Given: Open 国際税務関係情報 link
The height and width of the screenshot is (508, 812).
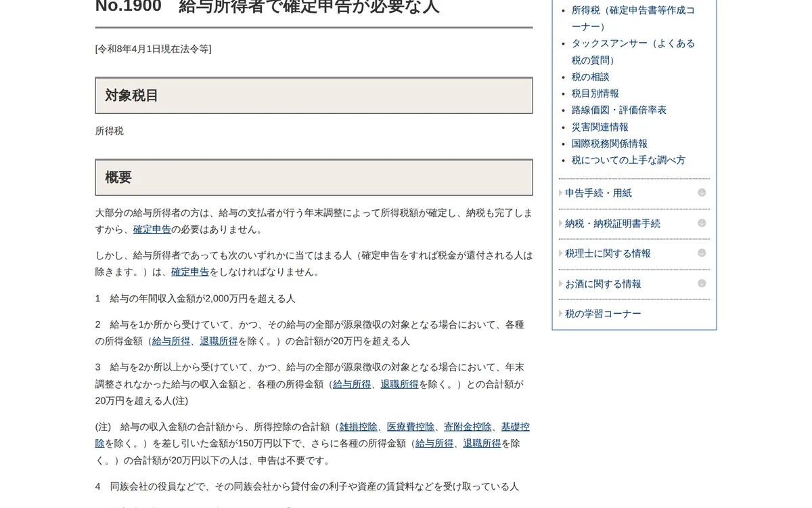Looking at the screenshot, I should [610, 144].
